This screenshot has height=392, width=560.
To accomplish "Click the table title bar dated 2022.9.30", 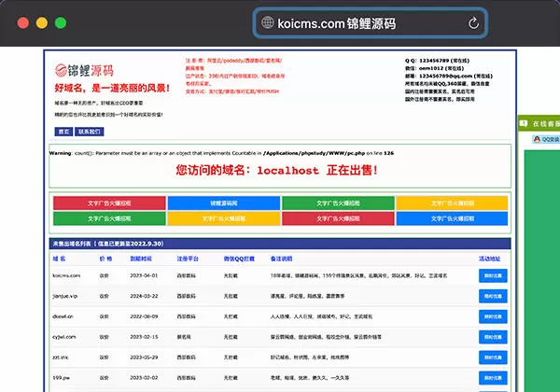I will point(280,244).
